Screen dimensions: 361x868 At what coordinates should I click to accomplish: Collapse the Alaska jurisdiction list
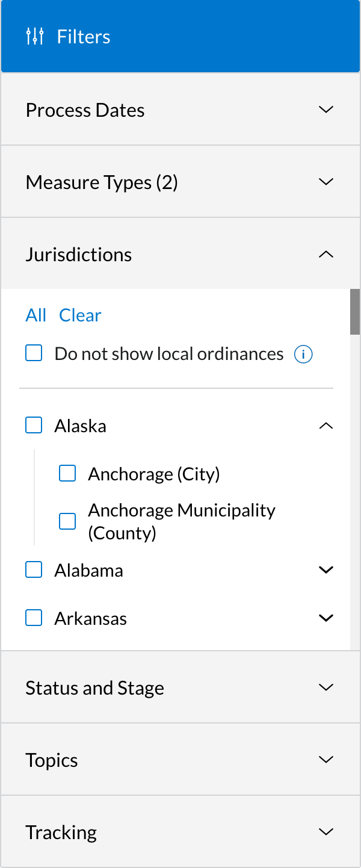click(326, 425)
